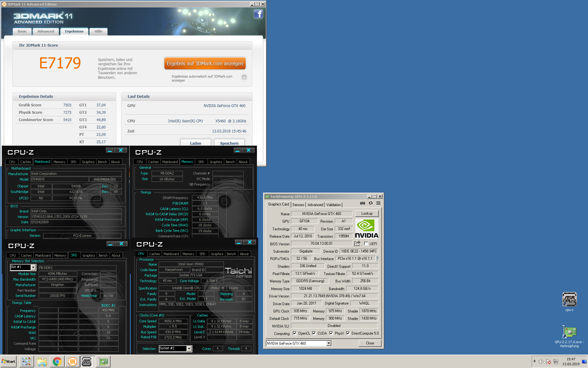Open the Validation tab in GPU-Z

click(x=333, y=205)
